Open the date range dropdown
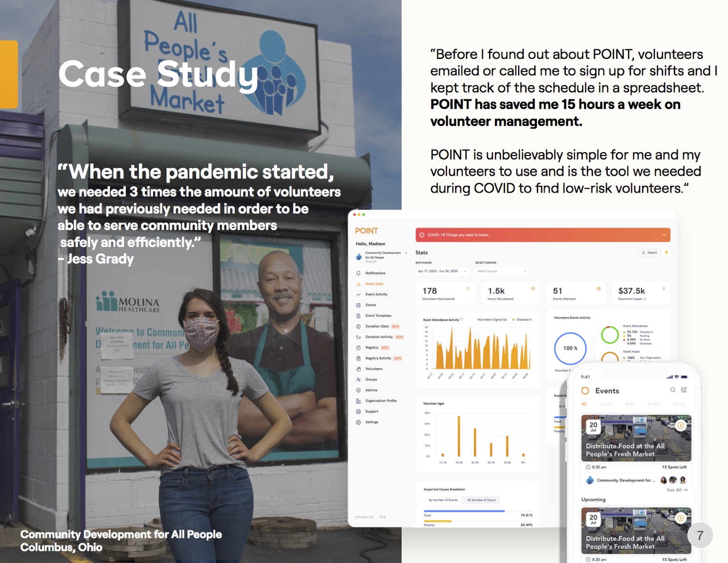Screen dimensions: 728x563 click(x=442, y=271)
